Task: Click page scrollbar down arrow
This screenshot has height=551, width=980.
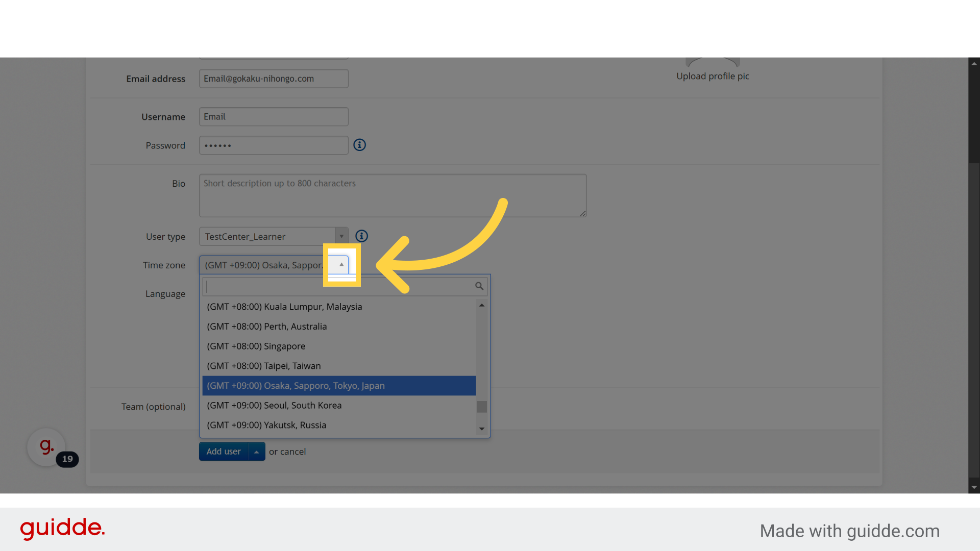Action: (974, 487)
